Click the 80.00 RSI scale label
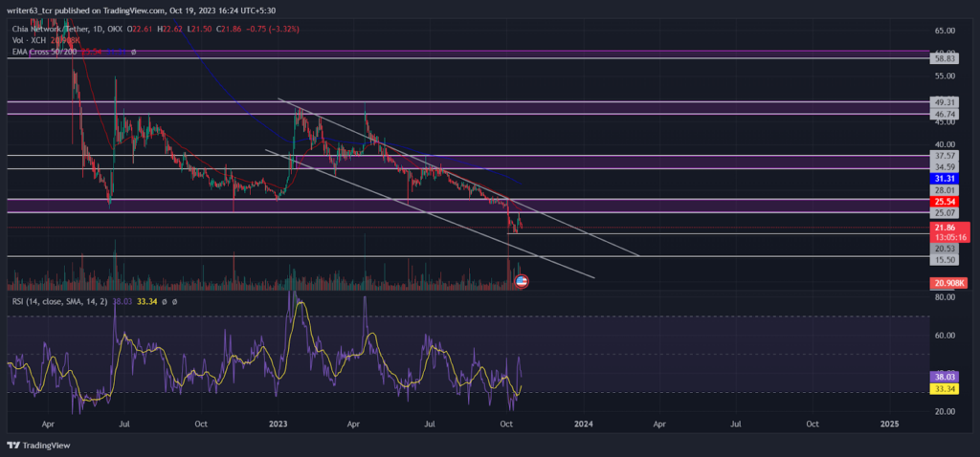This screenshot has height=457, width=980. (945, 297)
